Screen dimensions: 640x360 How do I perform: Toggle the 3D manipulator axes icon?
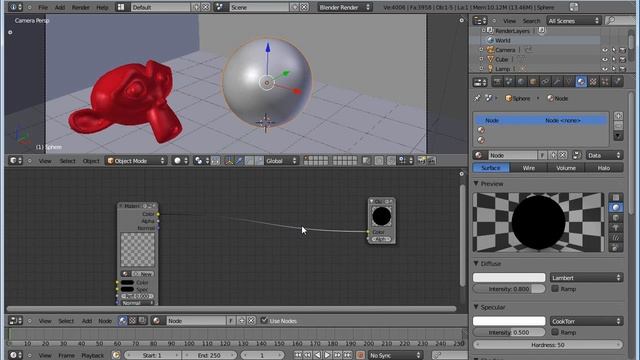pos(229,161)
